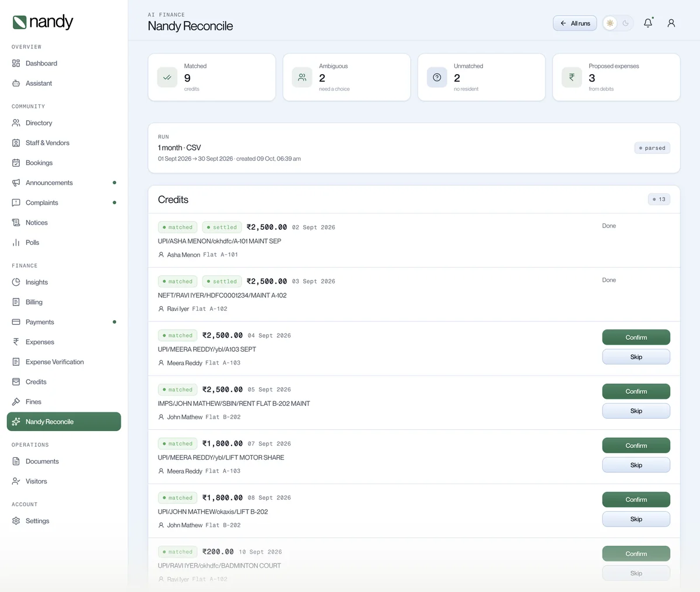Skip the JOHN MATHEW LIFT B-202 credit
700x592 pixels.
click(x=636, y=519)
